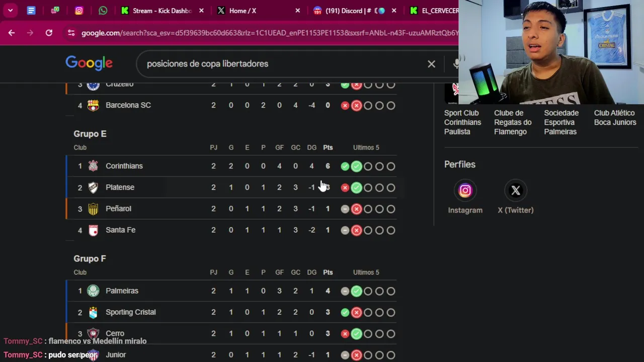
Task: Click the Grupo F heading
Action: 90,258
